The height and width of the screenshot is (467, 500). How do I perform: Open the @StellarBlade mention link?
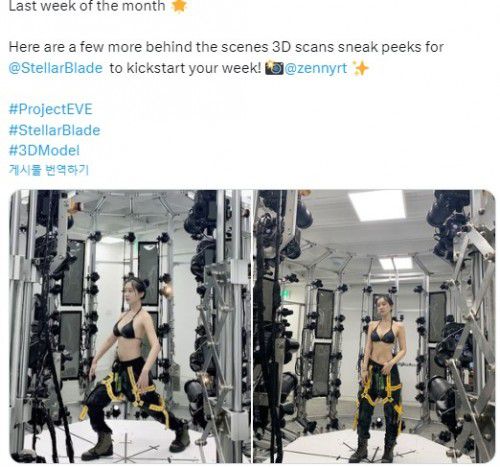tap(55, 68)
